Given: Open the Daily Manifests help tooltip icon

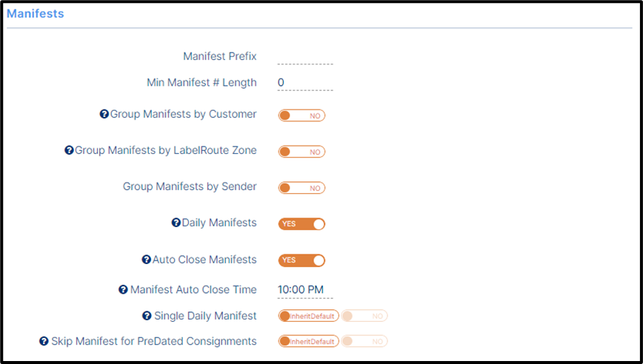Looking at the screenshot, I should [176, 223].
